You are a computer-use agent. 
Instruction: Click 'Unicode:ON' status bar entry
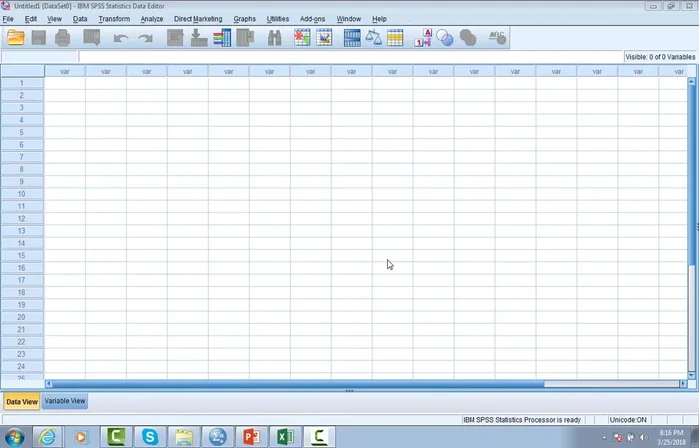click(x=628, y=420)
